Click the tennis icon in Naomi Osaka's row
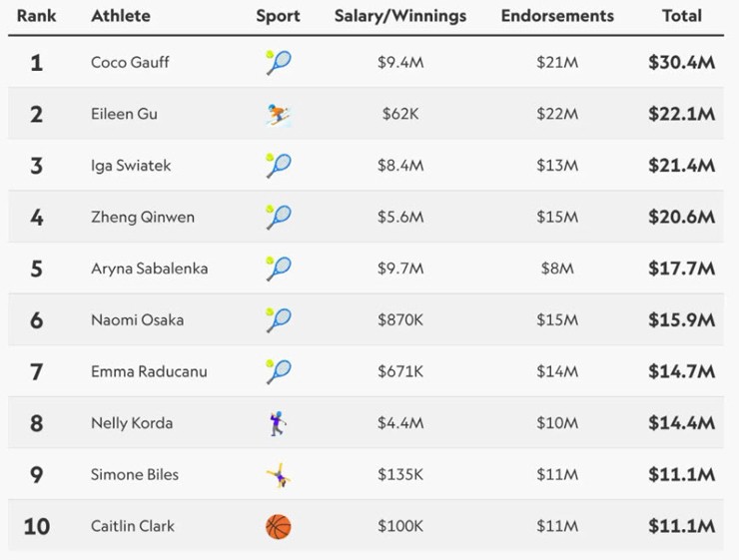739x560 pixels. pos(278,320)
